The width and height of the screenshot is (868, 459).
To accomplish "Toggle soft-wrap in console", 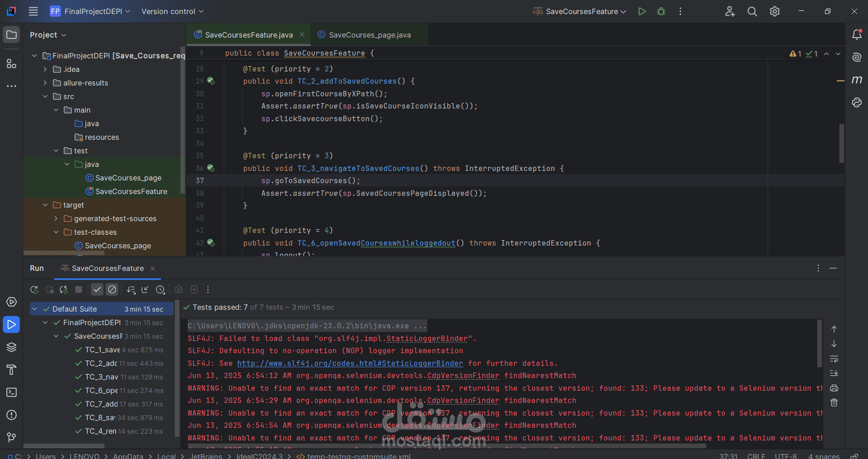I will 834,359.
